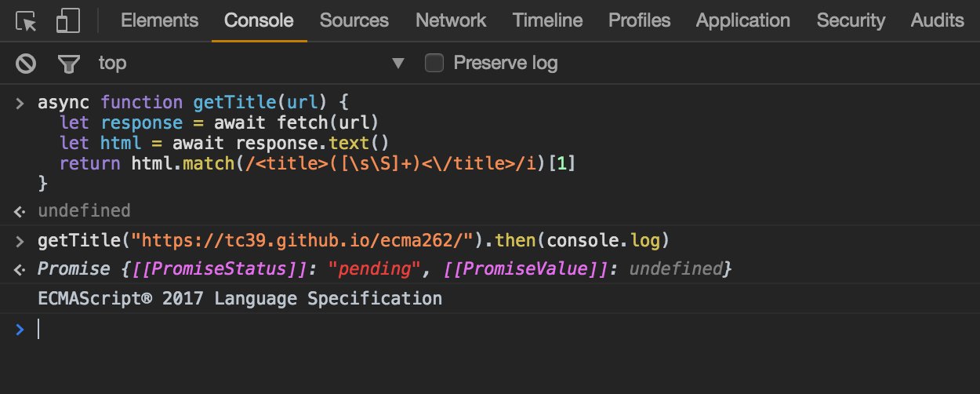Screen dimensions: 980x394
Task: Switch to the Sources tab
Action: point(354,20)
